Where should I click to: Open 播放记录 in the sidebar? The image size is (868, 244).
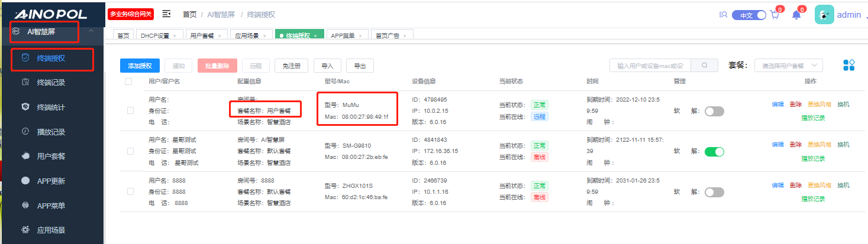[51, 132]
